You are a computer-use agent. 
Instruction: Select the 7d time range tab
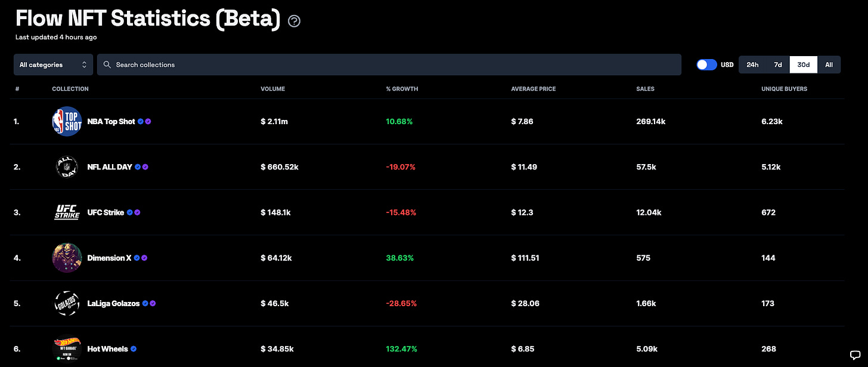777,64
